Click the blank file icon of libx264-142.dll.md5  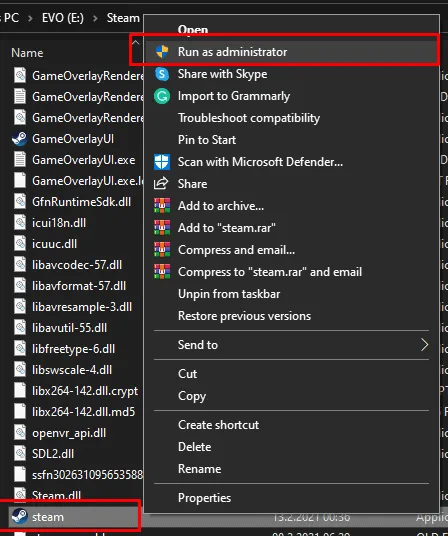[x=20, y=412]
